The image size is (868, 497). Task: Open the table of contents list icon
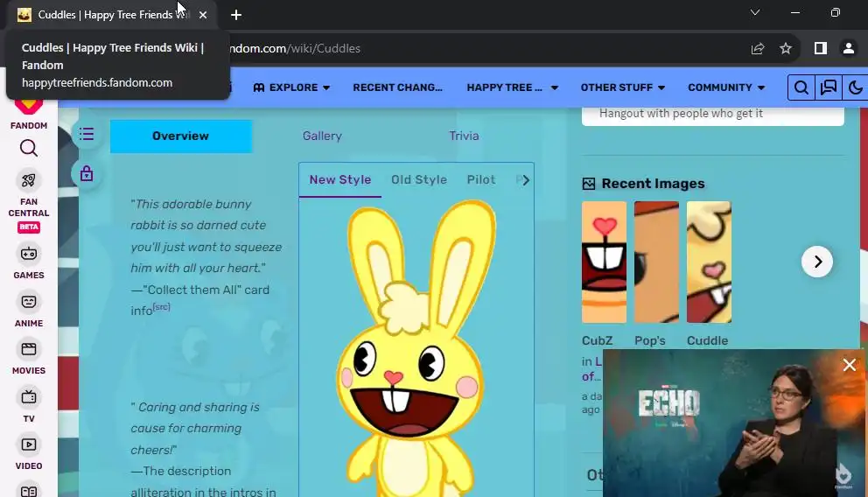(x=87, y=135)
